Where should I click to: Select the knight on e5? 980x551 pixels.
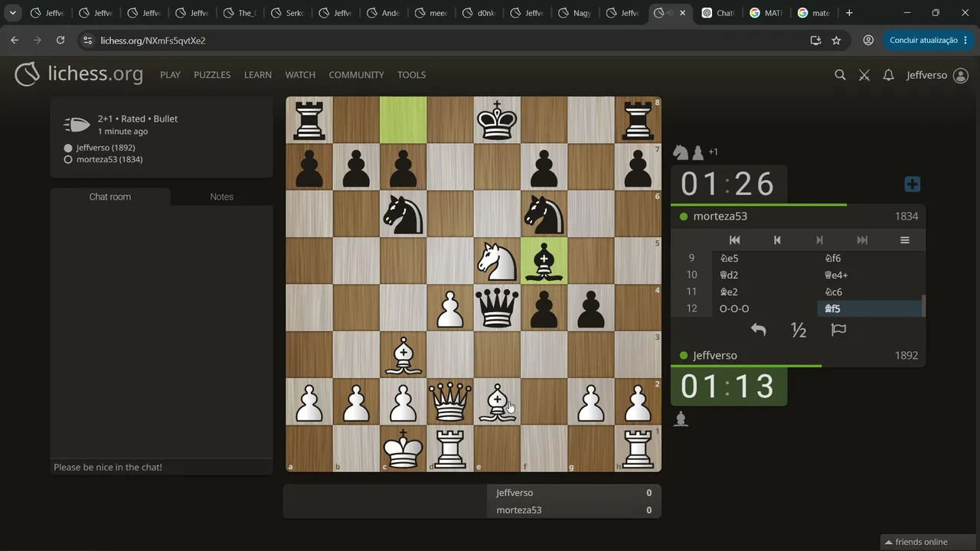[x=497, y=261]
